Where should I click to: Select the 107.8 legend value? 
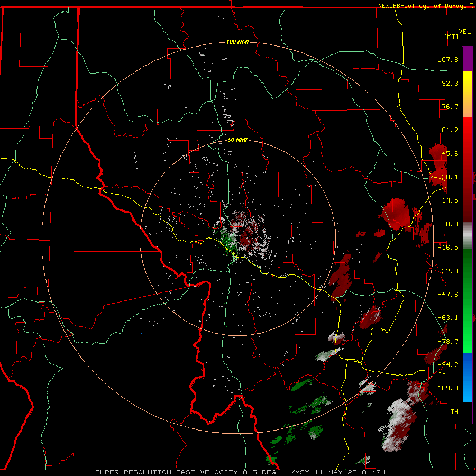[448, 59]
